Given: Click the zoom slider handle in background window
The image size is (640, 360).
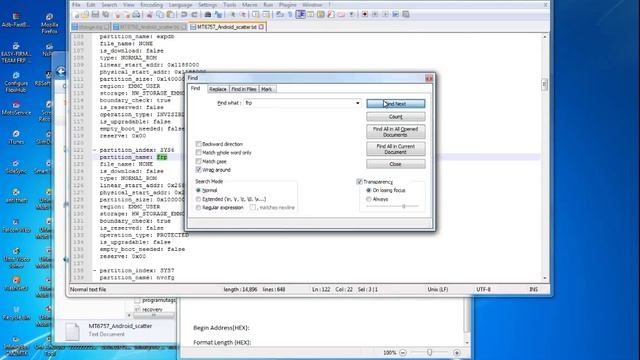Looking at the screenshot, I should [x=429, y=352].
